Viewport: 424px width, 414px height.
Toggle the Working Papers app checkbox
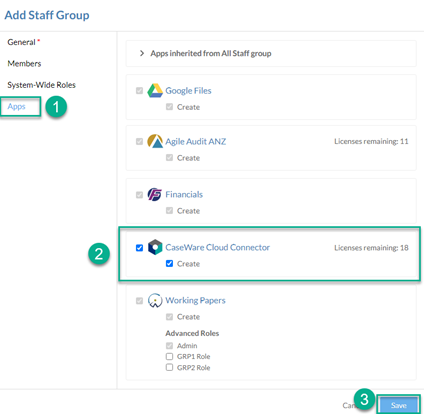139,301
